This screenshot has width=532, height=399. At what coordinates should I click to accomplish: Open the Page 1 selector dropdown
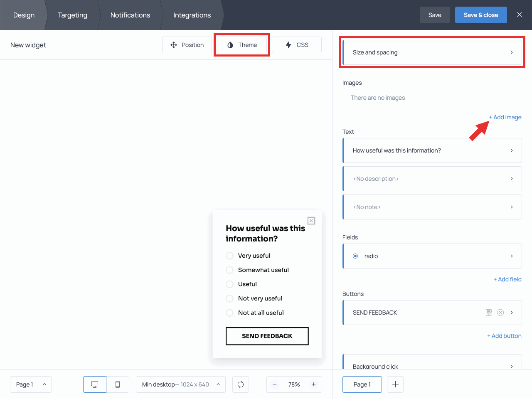tap(31, 384)
